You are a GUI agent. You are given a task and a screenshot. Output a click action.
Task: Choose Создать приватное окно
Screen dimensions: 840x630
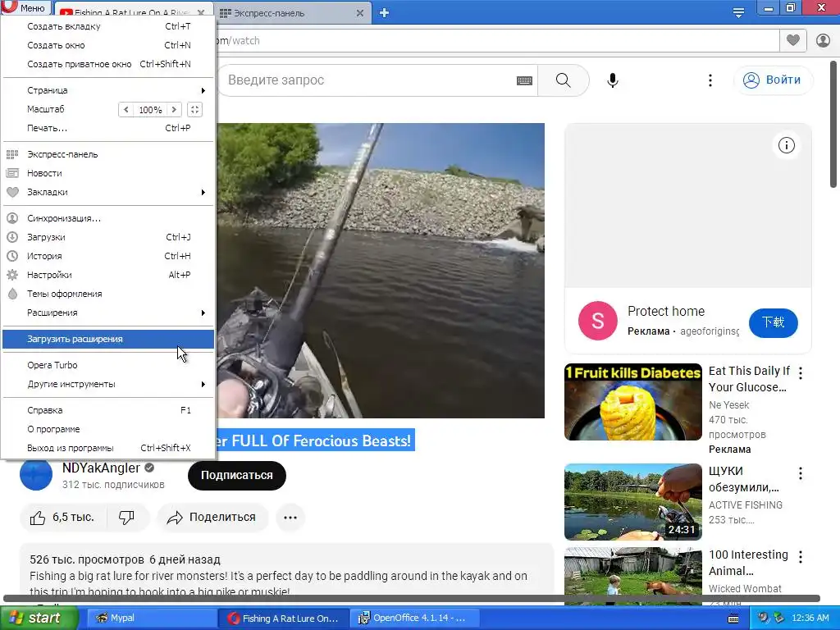108,64
